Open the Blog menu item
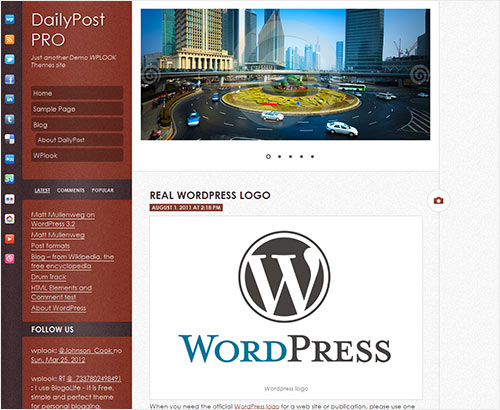Screen dimensions: 500x410 pos(77,125)
